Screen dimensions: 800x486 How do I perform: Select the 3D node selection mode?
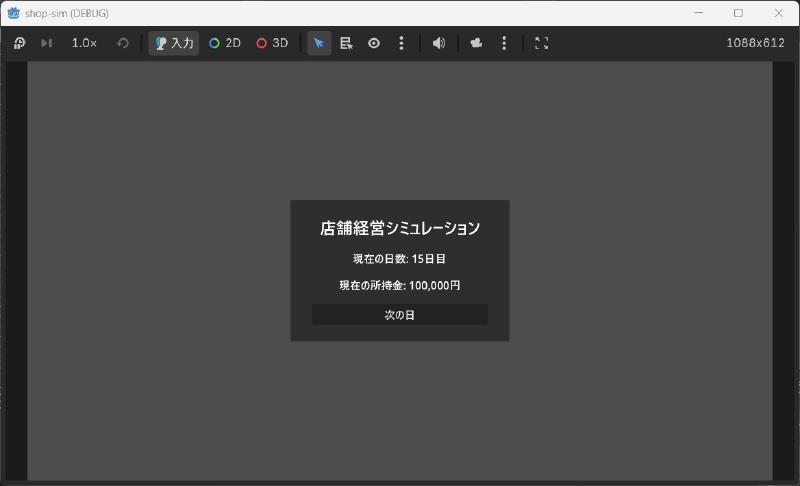pyautogui.click(x=272, y=43)
